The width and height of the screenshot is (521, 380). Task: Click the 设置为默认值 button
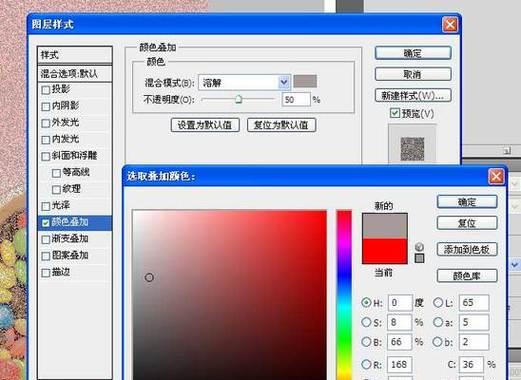(x=205, y=125)
